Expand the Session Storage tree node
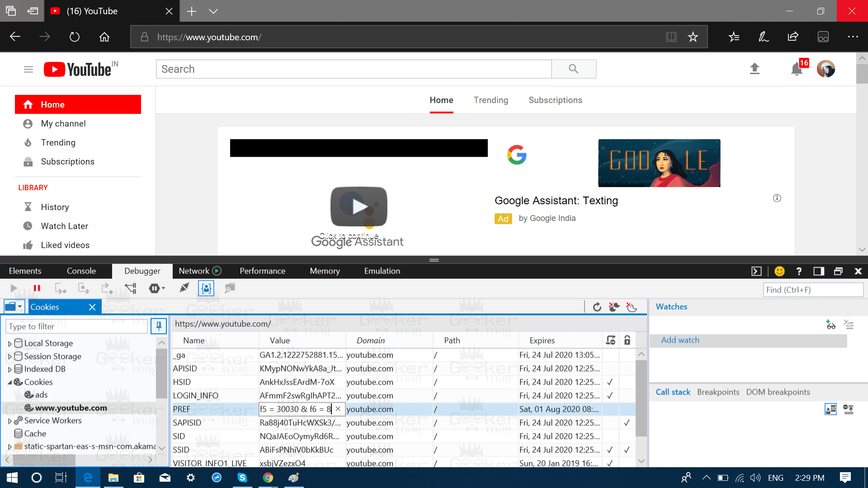The image size is (868, 488). pyautogui.click(x=9, y=357)
